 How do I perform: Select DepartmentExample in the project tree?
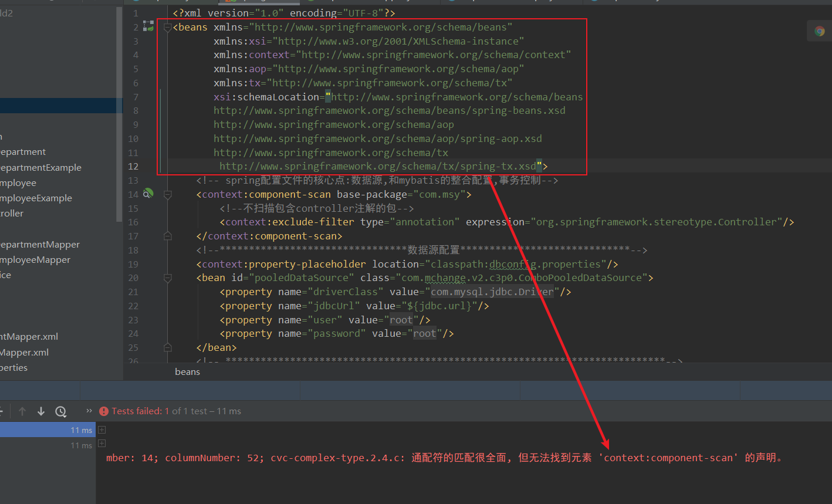(x=40, y=167)
